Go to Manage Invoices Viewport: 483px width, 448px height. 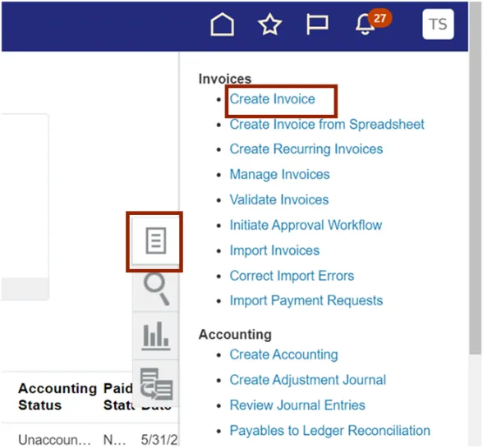[x=279, y=175]
